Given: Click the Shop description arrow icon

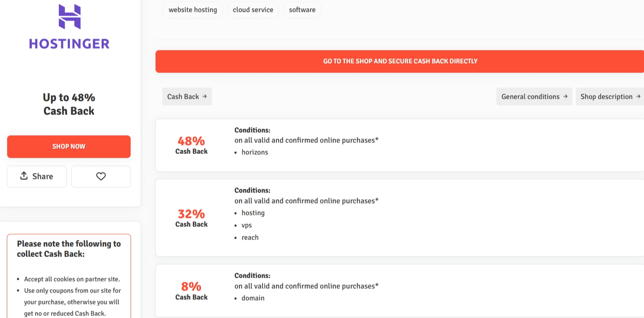Looking at the screenshot, I should point(638,96).
